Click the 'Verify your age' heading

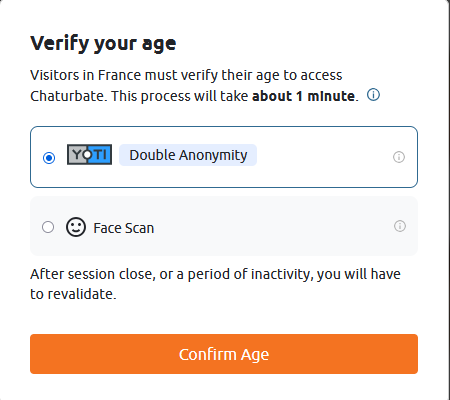coord(103,44)
